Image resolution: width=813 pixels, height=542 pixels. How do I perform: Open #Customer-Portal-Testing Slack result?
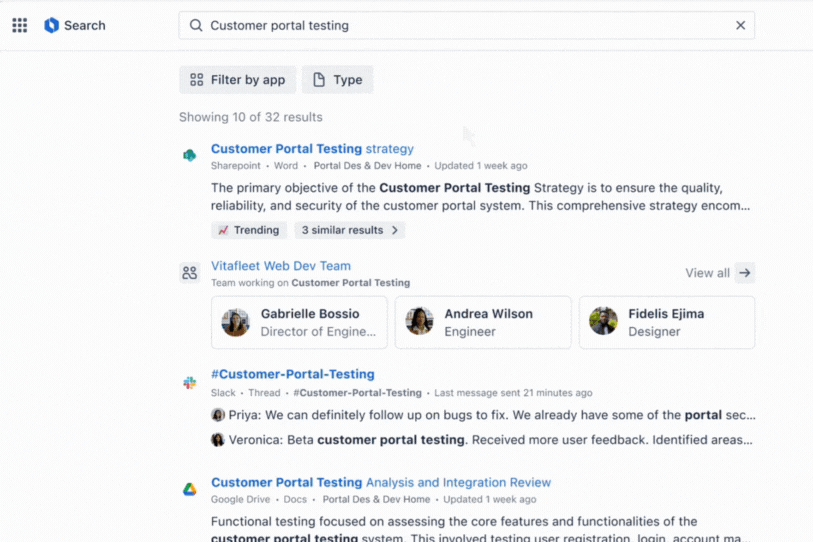coord(292,374)
